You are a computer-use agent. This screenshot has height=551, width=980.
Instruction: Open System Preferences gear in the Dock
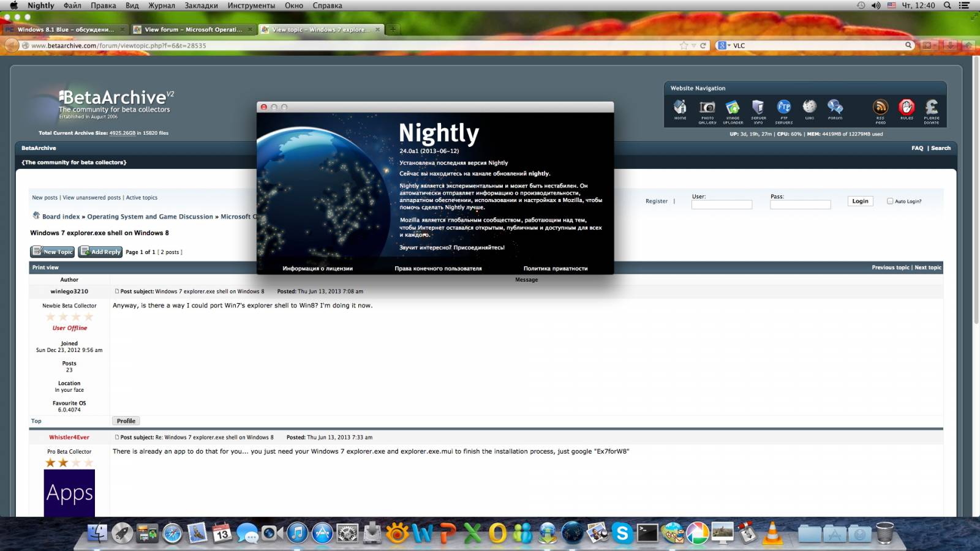(x=347, y=533)
